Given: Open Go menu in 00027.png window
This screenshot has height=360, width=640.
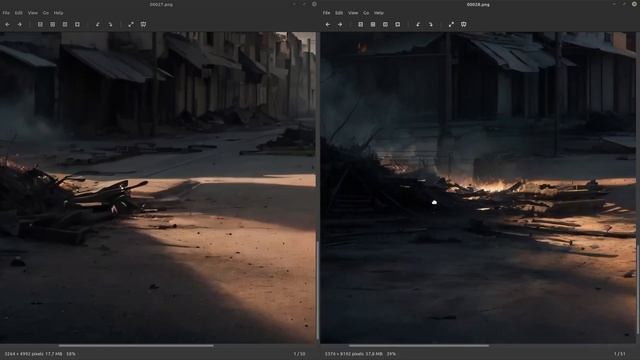Looking at the screenshot, I should coord(46,13).
